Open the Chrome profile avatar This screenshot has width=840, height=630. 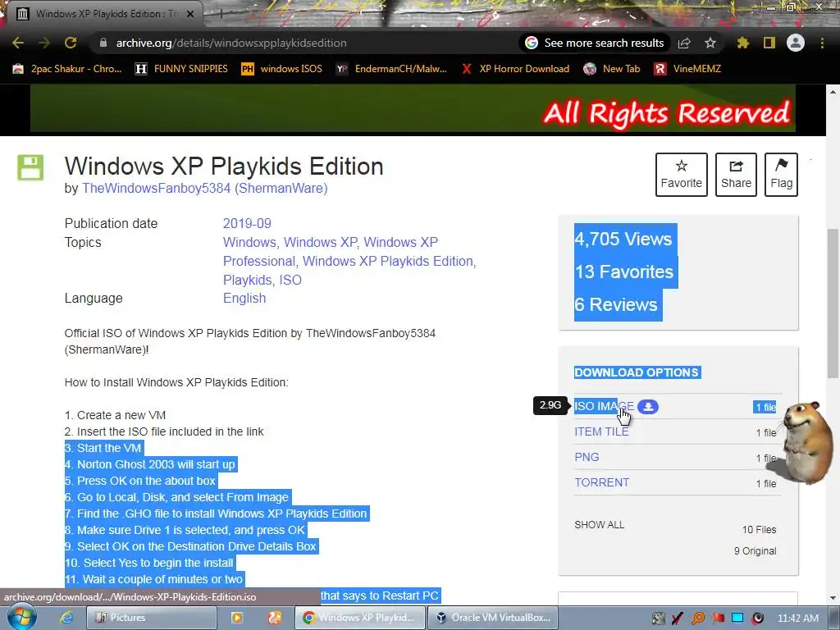pos(796,43)
